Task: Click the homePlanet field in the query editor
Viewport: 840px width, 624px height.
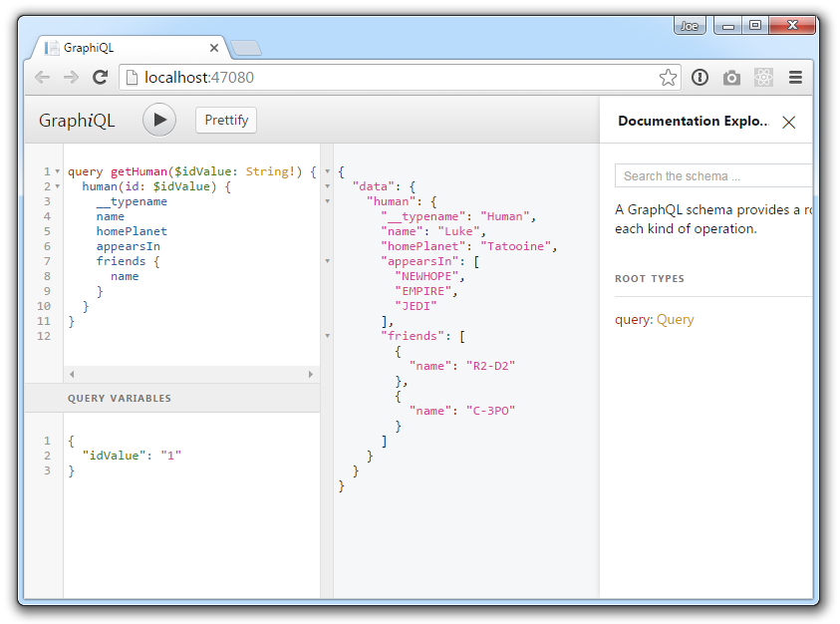Action: point(132,231)
